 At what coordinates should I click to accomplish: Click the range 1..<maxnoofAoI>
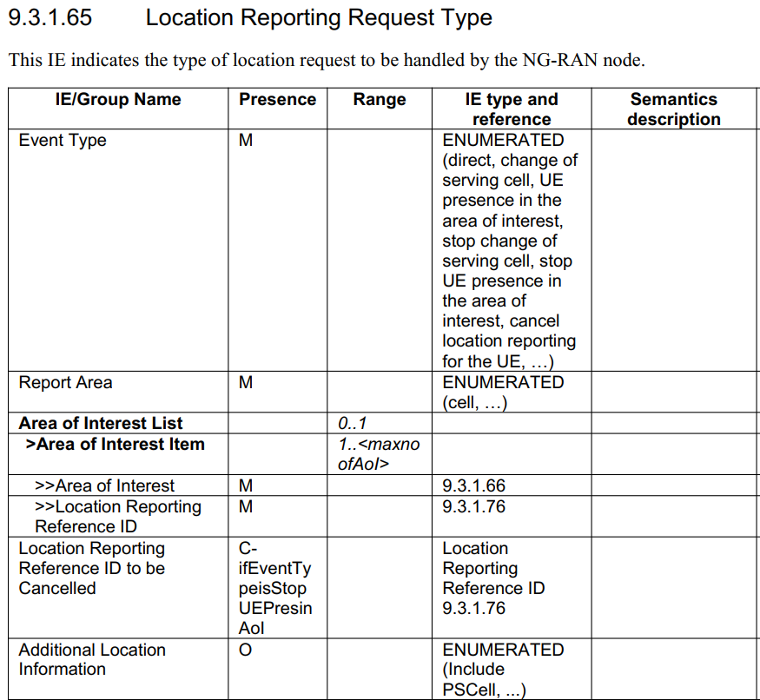(379, 453)
